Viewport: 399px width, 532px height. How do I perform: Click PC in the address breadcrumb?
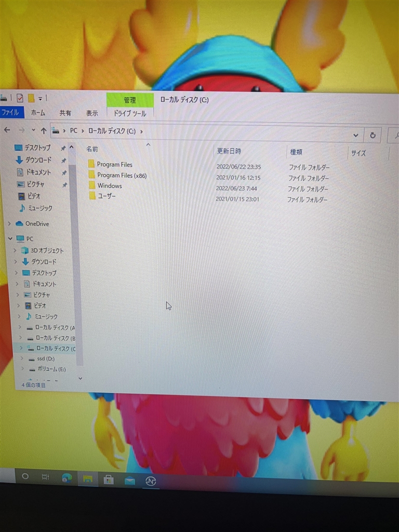(74, 130)
